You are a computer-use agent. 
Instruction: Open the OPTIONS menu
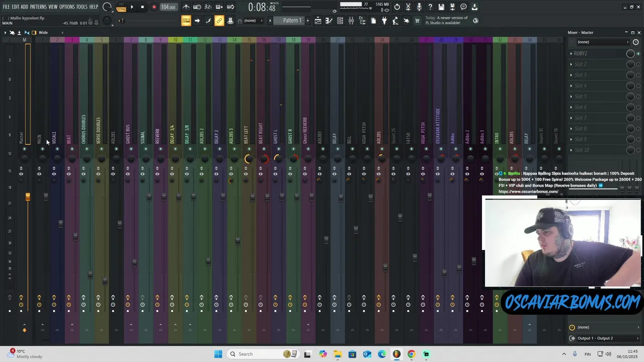pyautogui.click(x=67, y=7)
